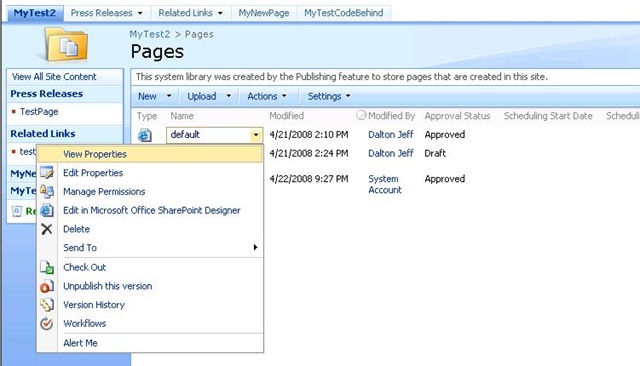Sort by the Modified column header
Viewport: 640px width, 366px height.
(x=287, y=116)
